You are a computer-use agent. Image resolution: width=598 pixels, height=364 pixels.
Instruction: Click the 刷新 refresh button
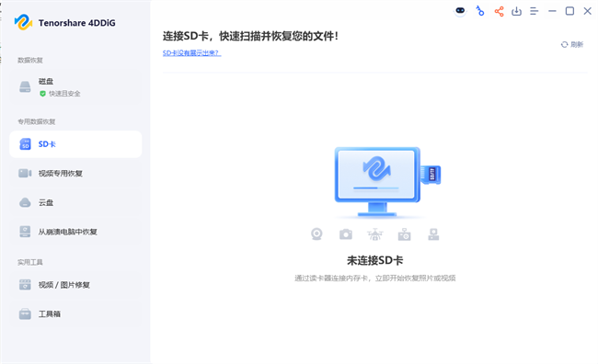pyautogui.click(x=572, y=45)
